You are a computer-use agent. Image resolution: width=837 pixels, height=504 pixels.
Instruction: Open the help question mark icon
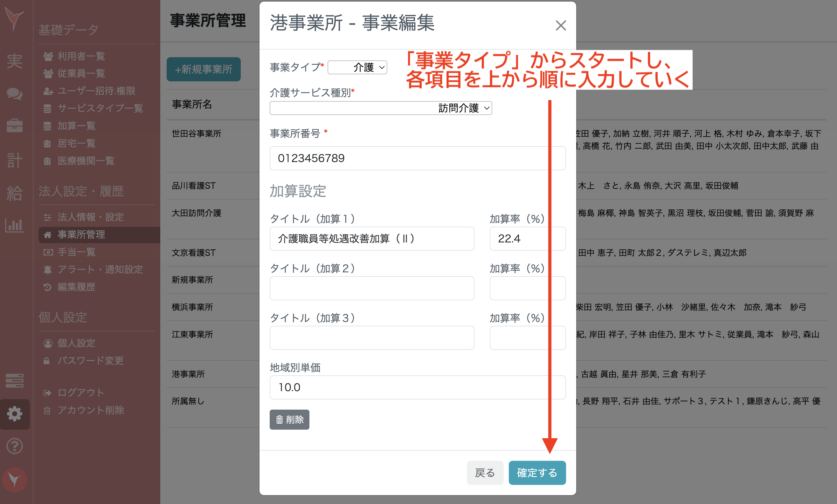click(15, 446)
